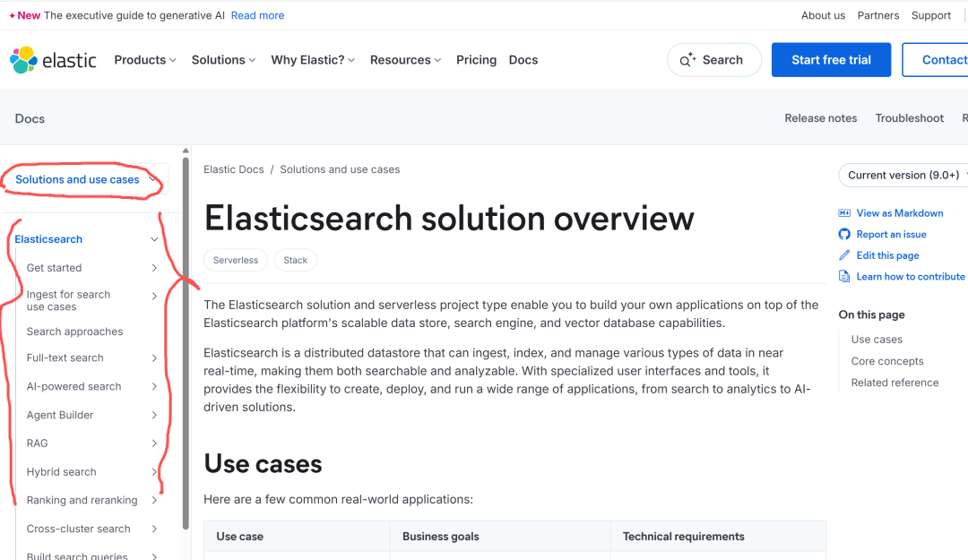Open AI-powered search sidebar item
This screenshot has height=560, width=968.
[73, 386]
